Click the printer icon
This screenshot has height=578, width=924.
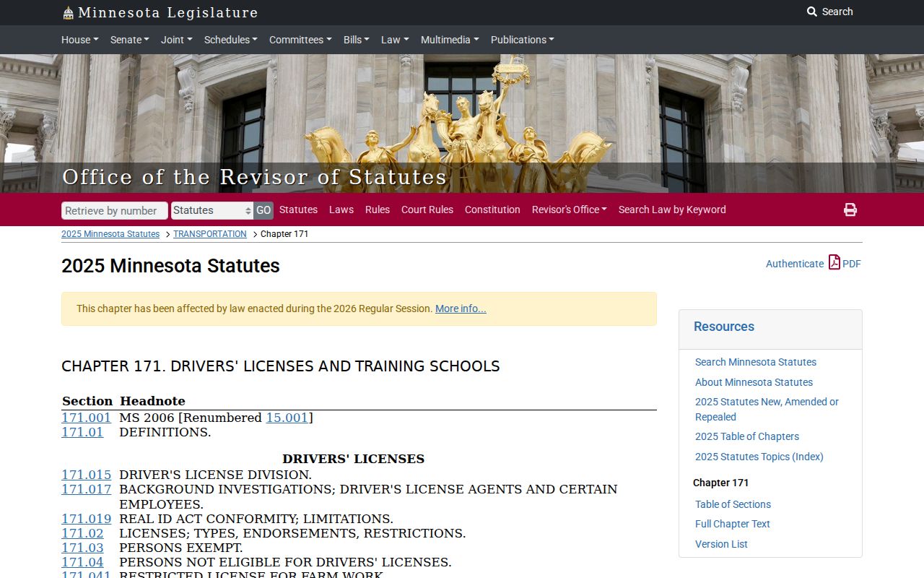[x=850, y=210]
